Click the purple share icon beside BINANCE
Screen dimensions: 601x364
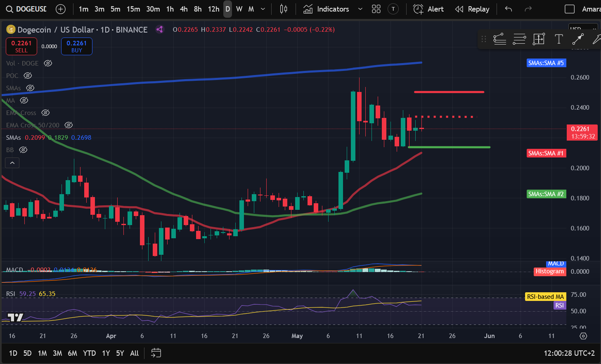(160, 29)
